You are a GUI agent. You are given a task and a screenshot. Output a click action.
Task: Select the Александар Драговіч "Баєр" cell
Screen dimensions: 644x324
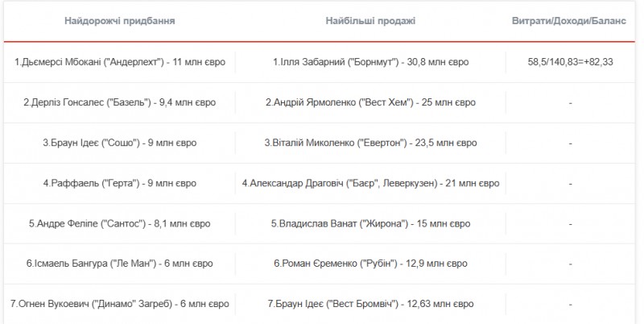[370, 183]
